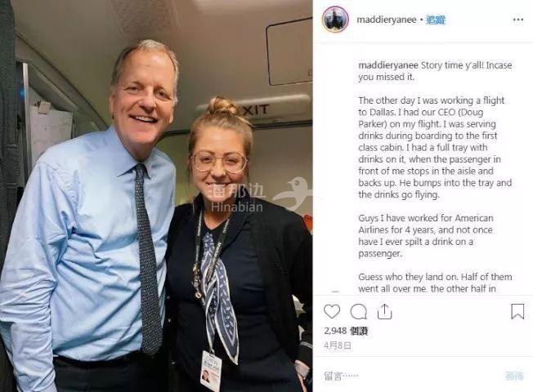This screenshot has width=533, height=392.
Task: Open maddieryanee's profile avatar
Action: [335, 20]
